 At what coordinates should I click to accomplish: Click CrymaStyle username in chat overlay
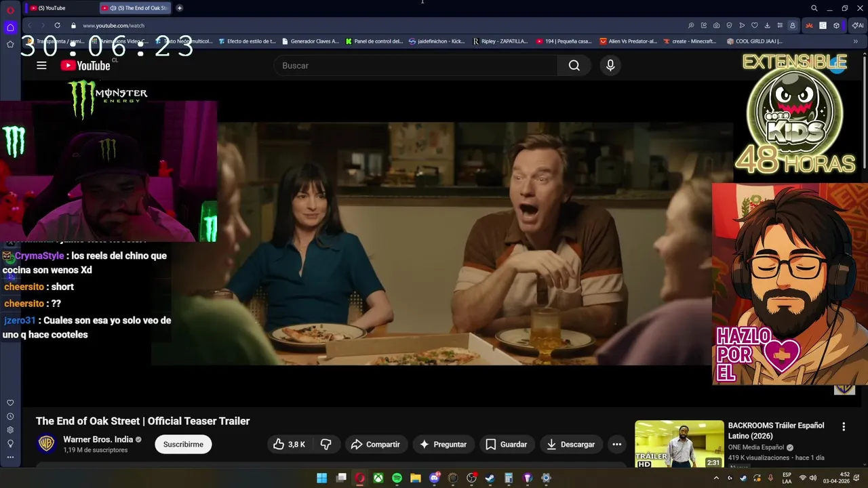[39, 256]
